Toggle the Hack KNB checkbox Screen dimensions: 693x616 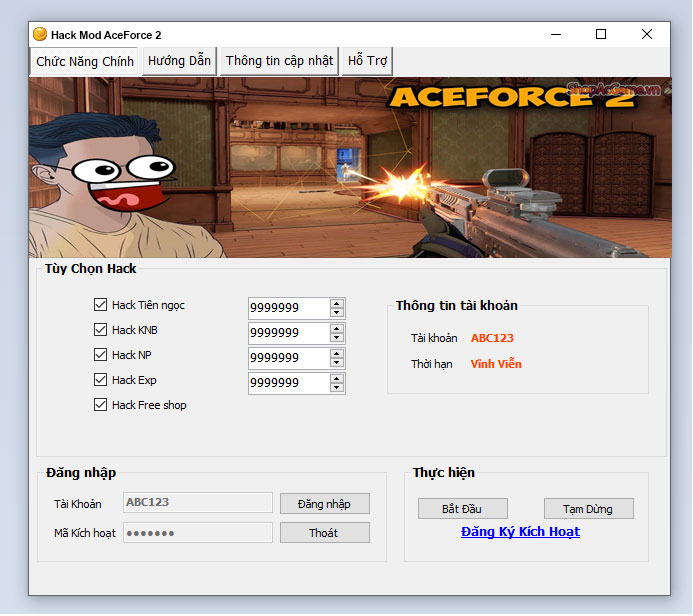[100, 330]
